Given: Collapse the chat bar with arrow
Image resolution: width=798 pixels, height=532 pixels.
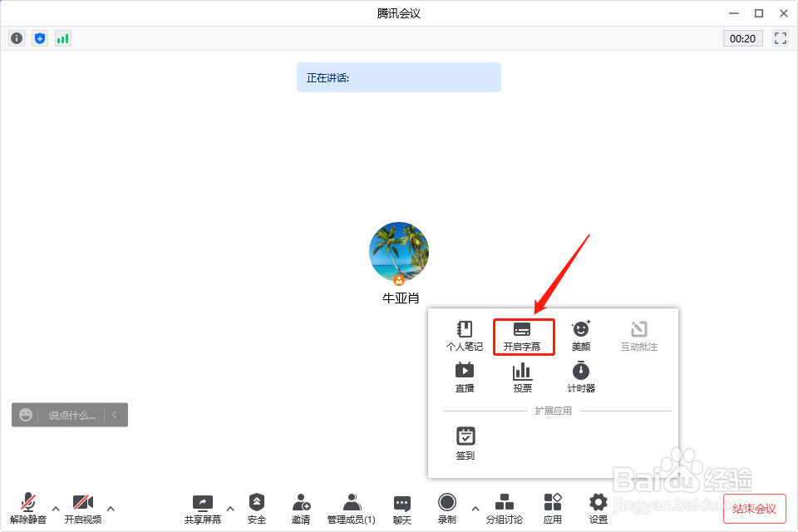Looking at the screenshot, I should click(115, 415).
